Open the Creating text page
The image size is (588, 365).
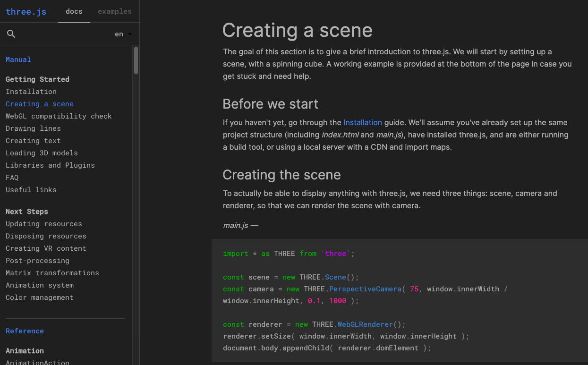coord(33,140)
